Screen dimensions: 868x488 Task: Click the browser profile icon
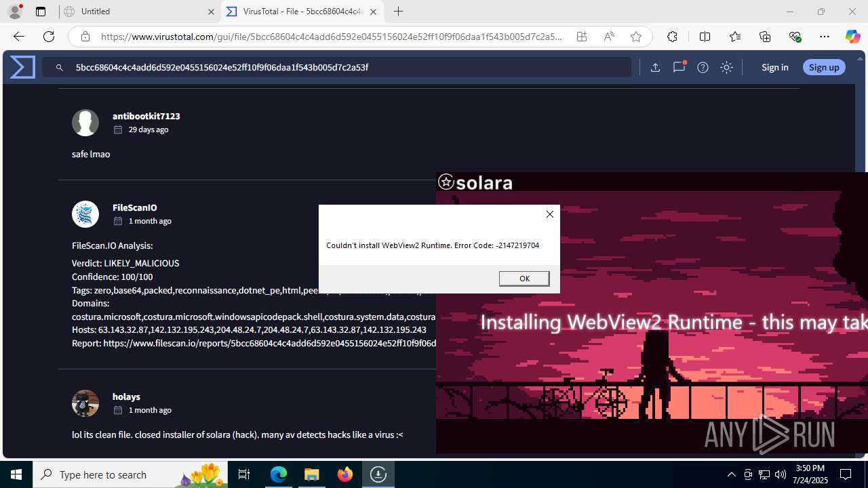[15, 12]
